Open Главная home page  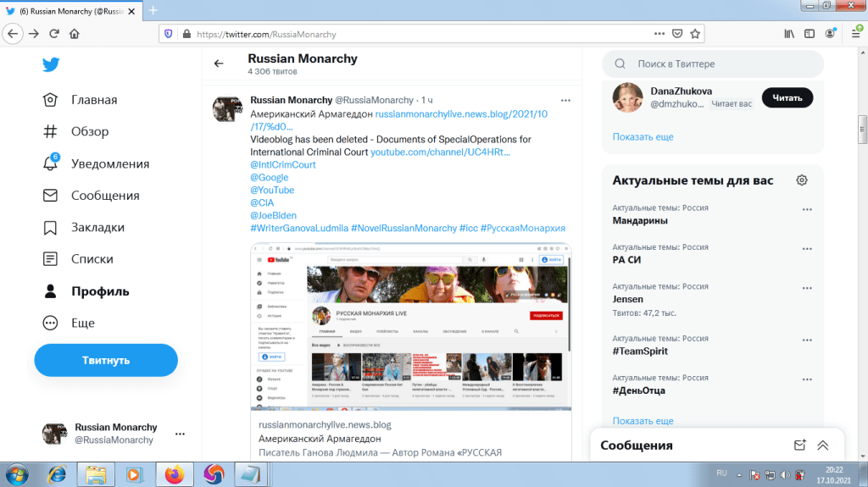tap(81, 100)
